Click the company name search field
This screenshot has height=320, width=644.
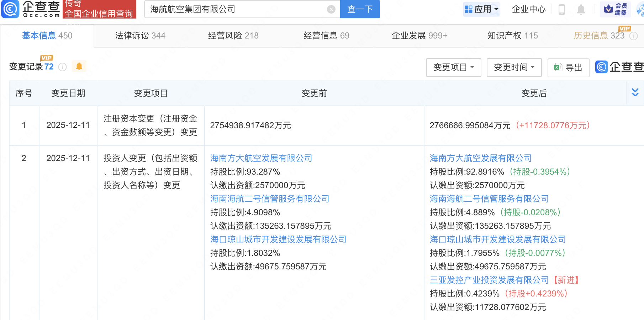[x=235, y=9]
